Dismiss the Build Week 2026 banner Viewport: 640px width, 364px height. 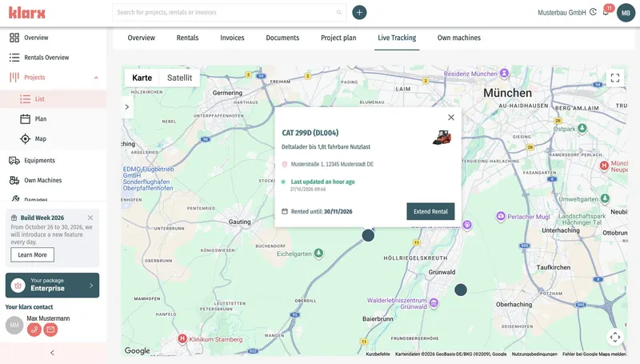pyautogui.click(x=90, y=218)
